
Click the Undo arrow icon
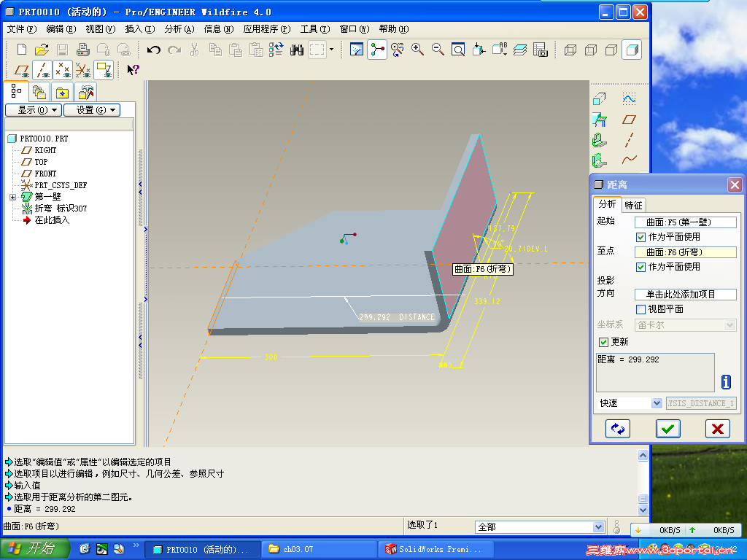[x=153, y=50]
